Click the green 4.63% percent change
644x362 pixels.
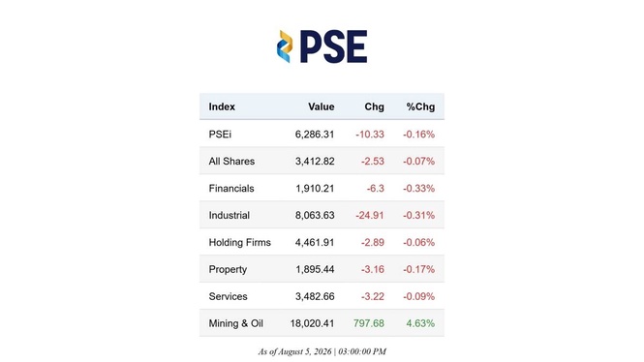[x=420, y=323]
